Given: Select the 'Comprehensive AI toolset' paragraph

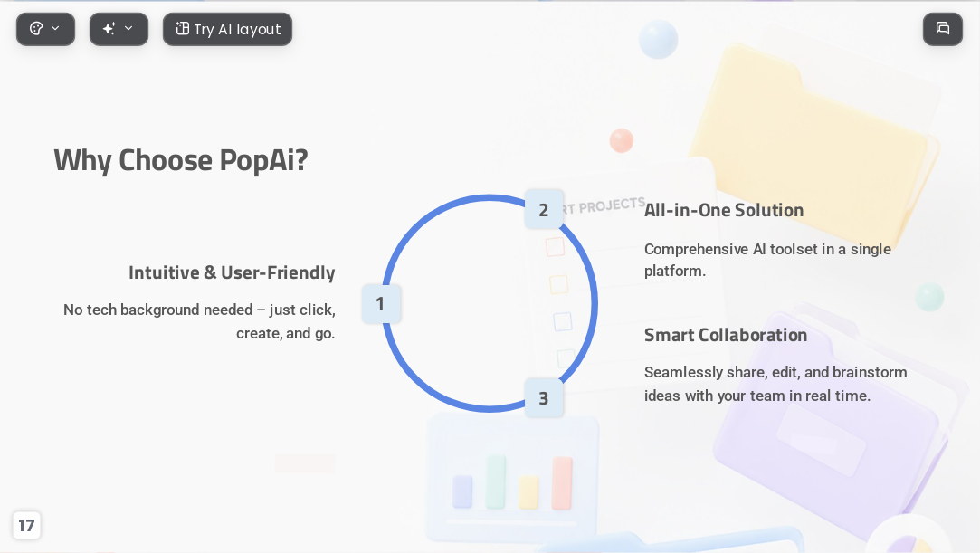Looking at the screenshot, I should tap(767, 260).
